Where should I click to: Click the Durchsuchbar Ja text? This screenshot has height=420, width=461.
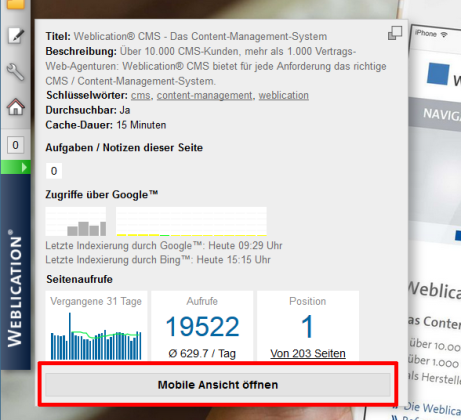point(88,110)
